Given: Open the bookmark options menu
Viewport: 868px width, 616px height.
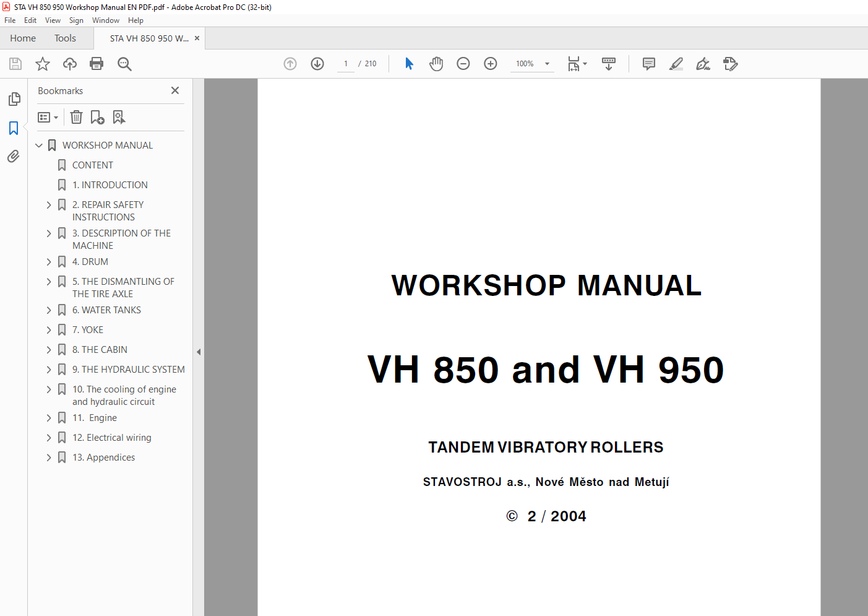Looking at the screenshot, I should (x=48, y=117).
